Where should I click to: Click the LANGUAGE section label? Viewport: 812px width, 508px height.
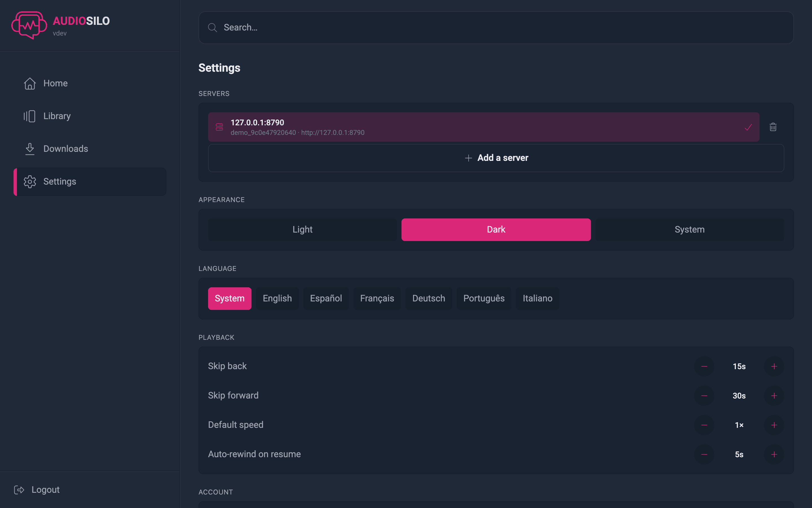click(217, 269)
